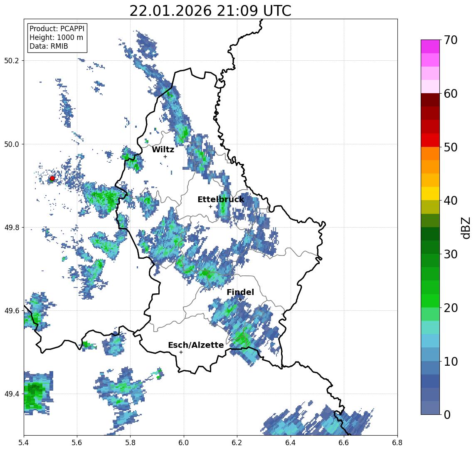Screen dimensions: 476x451
Task: Click the latitude 50.2 axis tick label
Action: click(x=12, y=60)
